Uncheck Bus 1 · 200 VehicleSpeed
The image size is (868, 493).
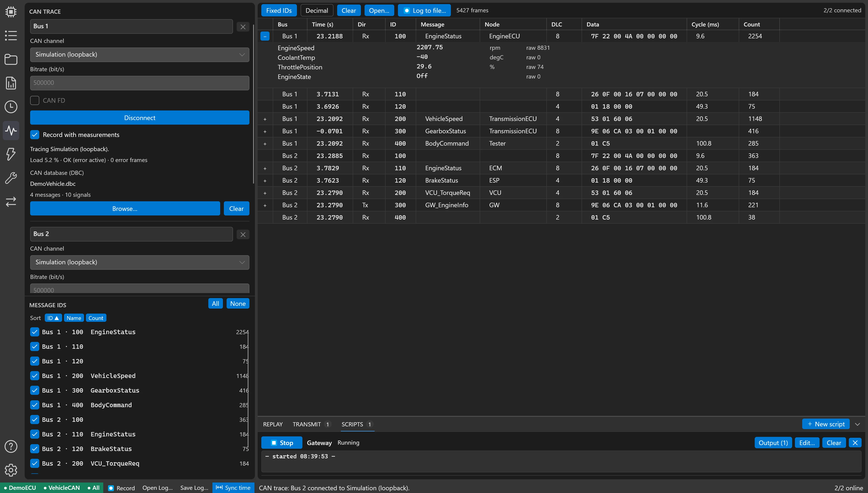click(34, 375)
